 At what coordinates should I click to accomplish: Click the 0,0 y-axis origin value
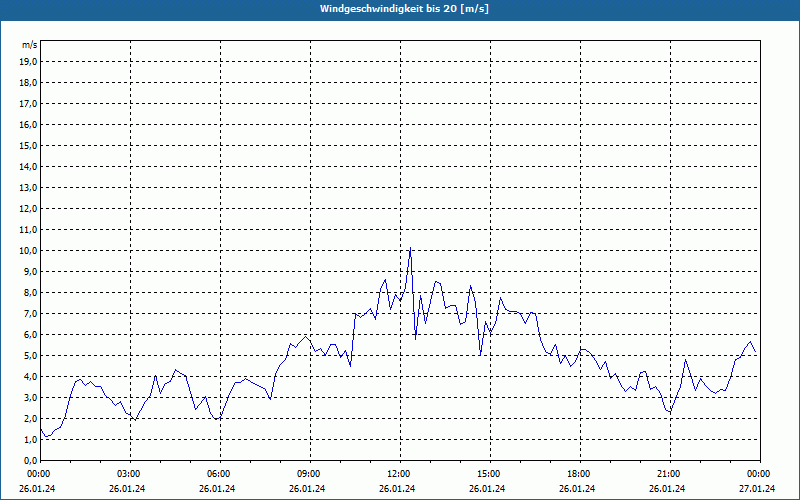[31, 460]
